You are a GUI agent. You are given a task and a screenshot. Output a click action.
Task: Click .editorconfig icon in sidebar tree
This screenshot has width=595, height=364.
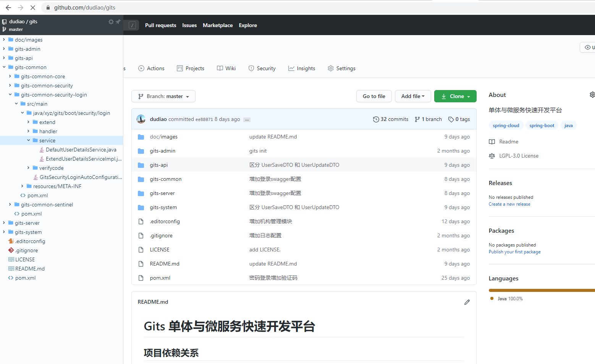coord(11,241)
